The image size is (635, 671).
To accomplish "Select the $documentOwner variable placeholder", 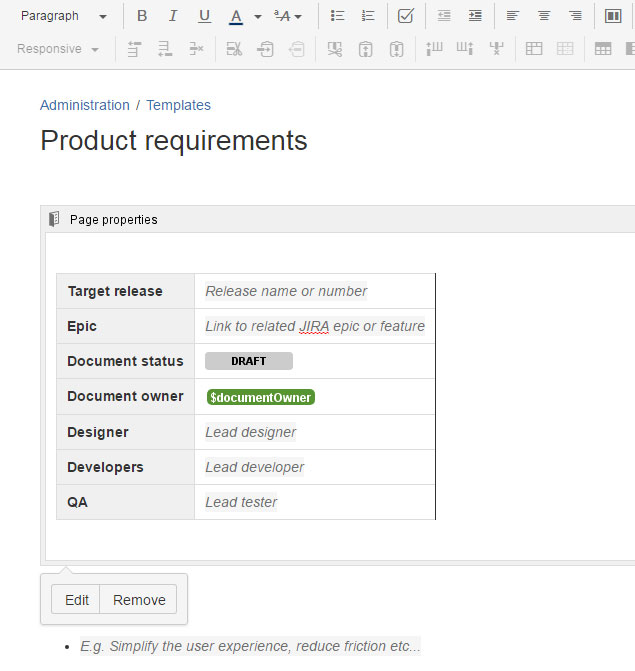I will click(261, 397).
